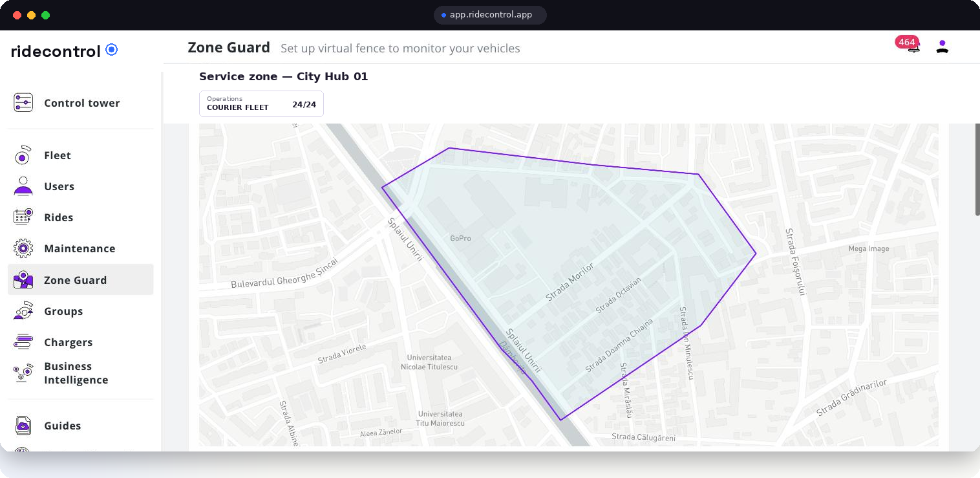This screenshot has height=478, width=980.
Task: Open the Control tower menu item
Action: [82, 103]
